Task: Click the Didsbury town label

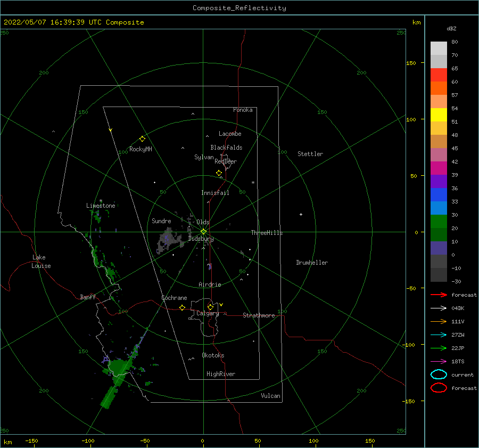Action: tap(201, 239)
